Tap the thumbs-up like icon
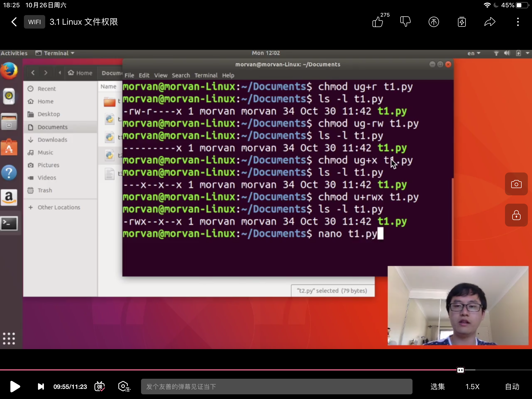The height and width of the screenshot is (399, 532). (x=378, y=22)
